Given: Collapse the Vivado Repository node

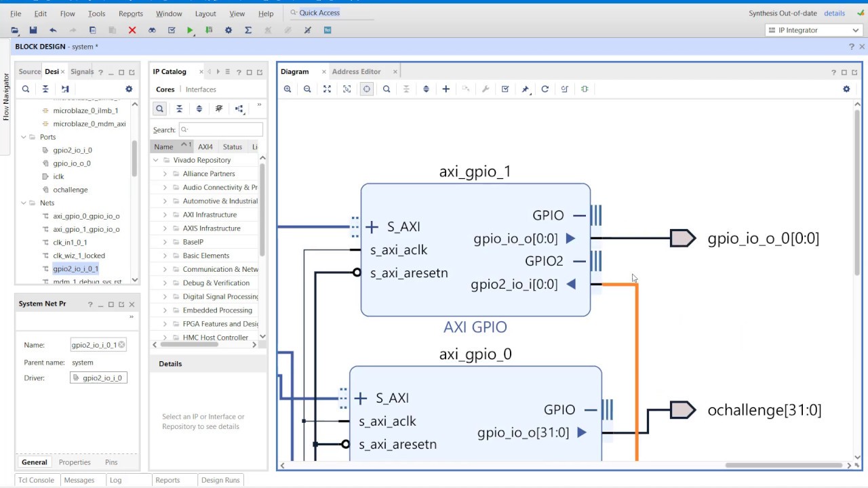Looking at the screenshot, I should 156,160.
